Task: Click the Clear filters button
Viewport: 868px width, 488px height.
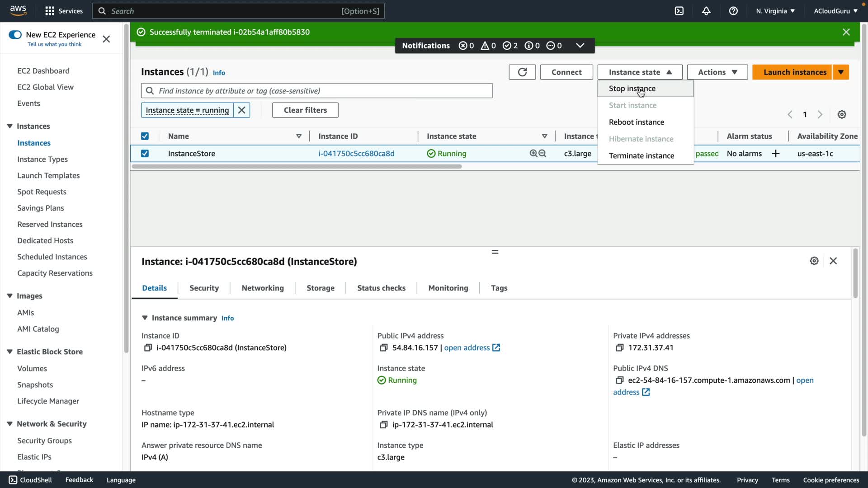Action: pos(305,110)
